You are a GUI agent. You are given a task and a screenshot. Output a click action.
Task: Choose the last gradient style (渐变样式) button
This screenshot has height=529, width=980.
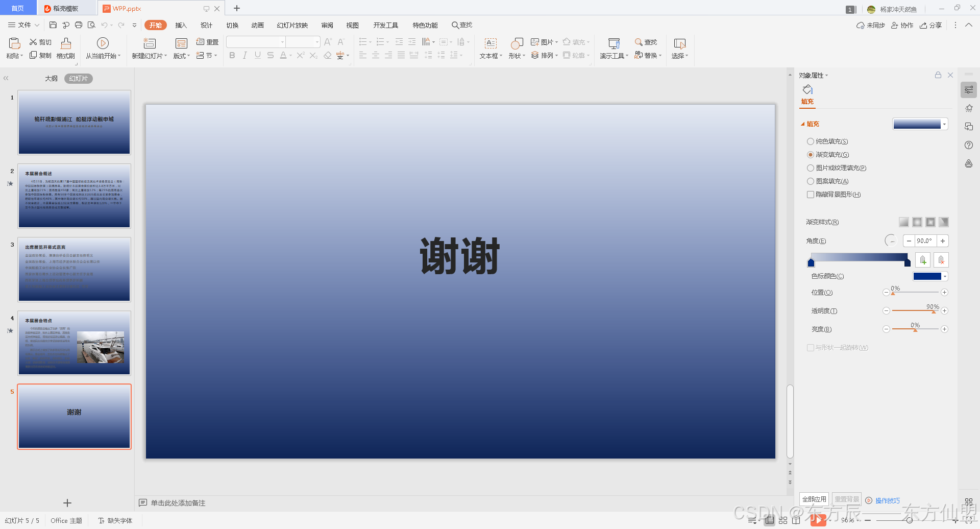click(944, 222)
